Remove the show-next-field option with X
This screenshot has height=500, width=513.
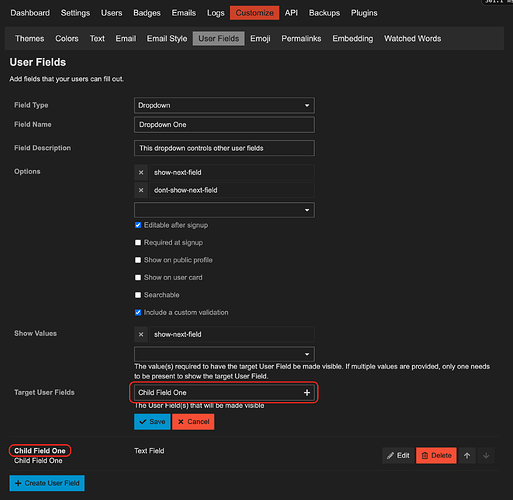(x=141, y=172)
